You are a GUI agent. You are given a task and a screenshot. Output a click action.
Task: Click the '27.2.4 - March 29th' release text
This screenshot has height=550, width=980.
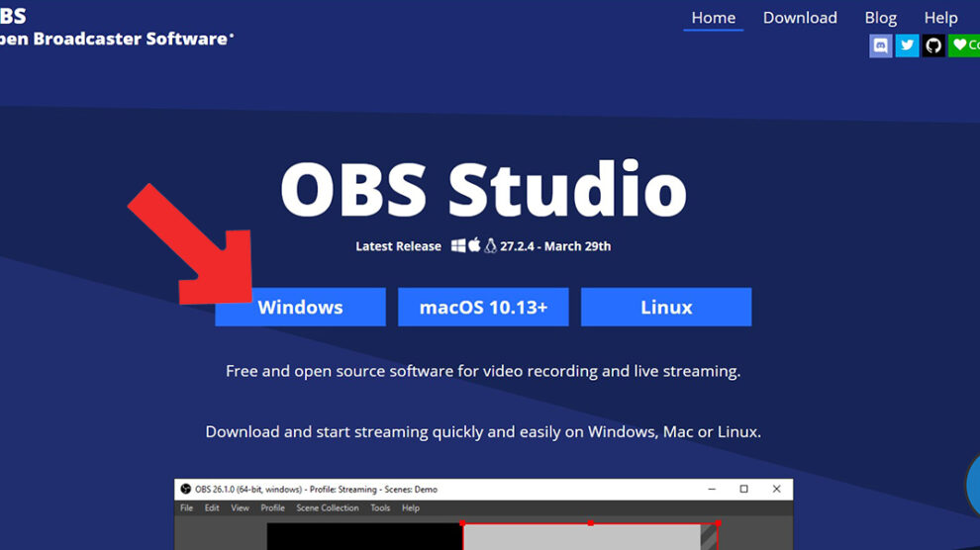pyautogui.click(x=555, y=246)
